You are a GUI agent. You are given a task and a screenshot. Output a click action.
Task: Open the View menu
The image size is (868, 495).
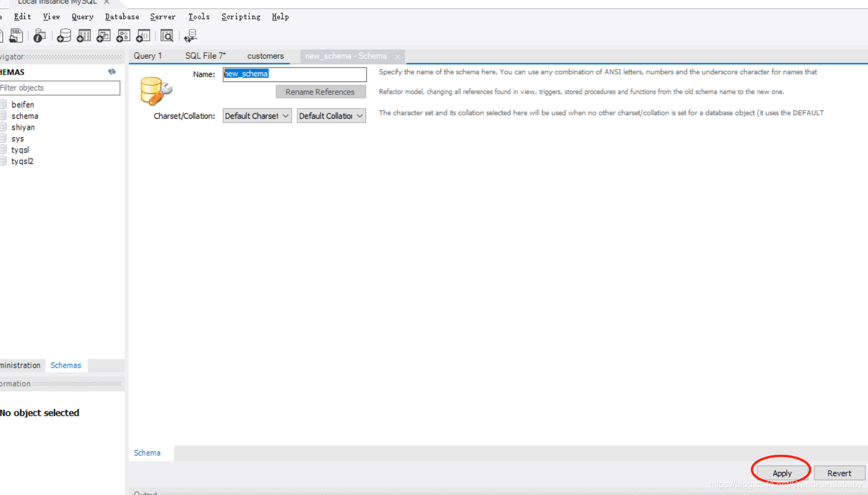[x=51, y=17]
